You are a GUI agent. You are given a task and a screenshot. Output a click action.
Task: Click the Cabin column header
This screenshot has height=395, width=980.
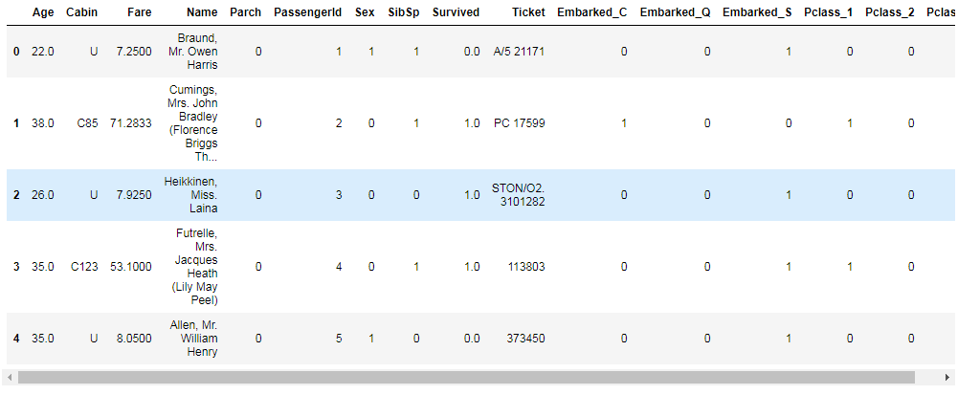click(81, 12)
